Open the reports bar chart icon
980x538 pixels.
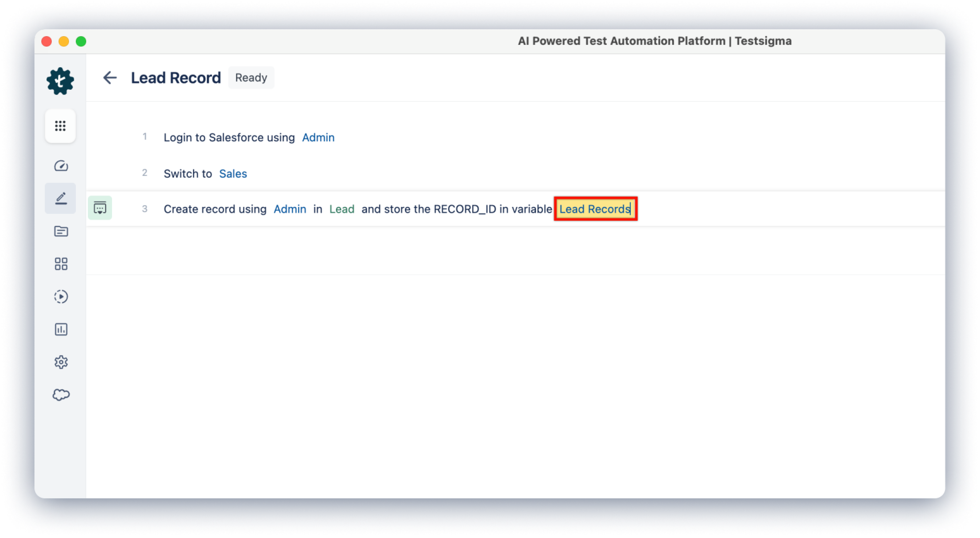tap(61, 329)
